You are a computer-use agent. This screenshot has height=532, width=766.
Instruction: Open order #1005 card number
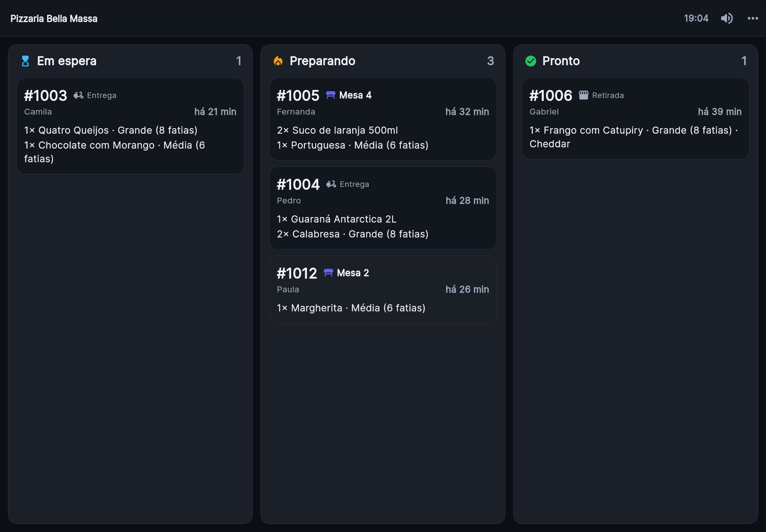point(298,96)
